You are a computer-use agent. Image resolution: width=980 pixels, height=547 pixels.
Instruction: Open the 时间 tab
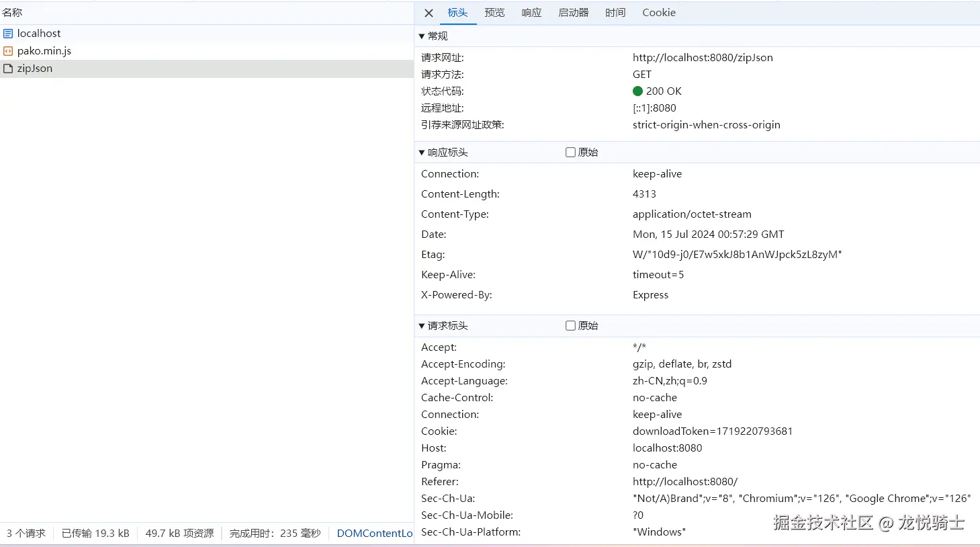pos(615,13)
